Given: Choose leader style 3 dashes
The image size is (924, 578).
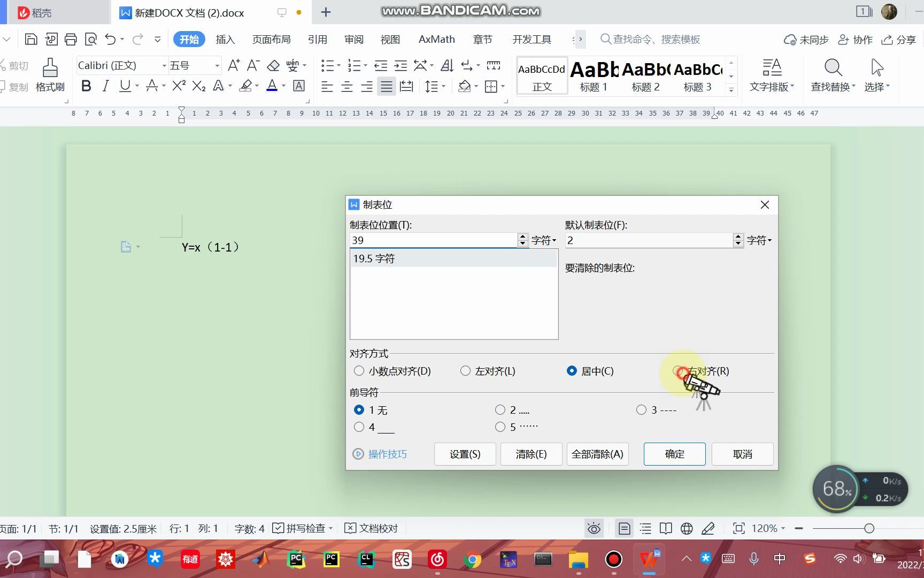Looking at the screenshot, I should (x=641, y=409).
